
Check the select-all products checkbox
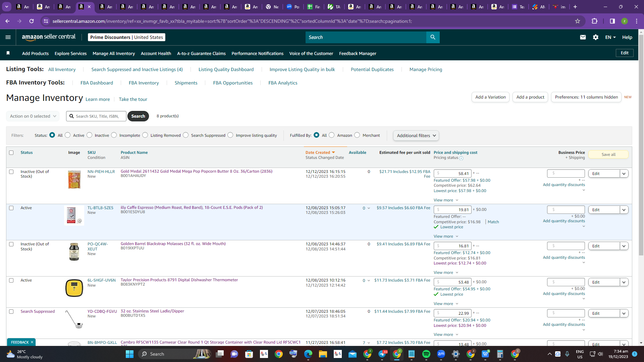click(11, 153)
